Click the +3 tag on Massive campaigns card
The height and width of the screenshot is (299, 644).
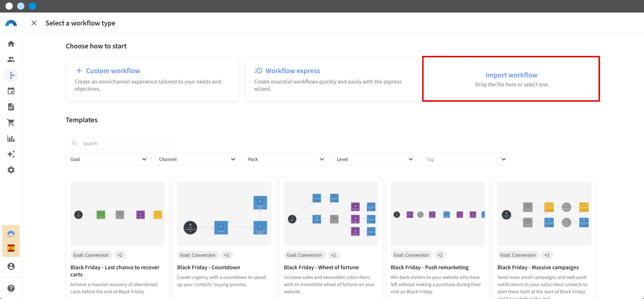click(547, 255)
